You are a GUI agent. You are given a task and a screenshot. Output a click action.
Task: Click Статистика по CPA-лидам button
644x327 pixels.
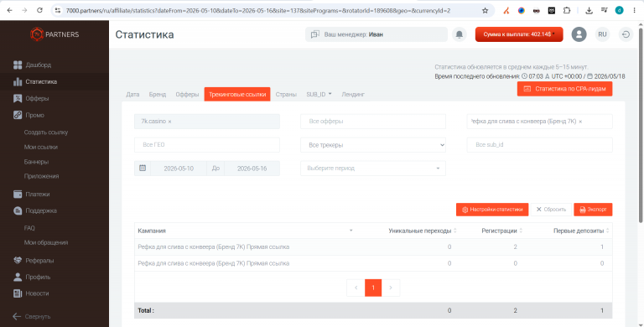[564, 89]
